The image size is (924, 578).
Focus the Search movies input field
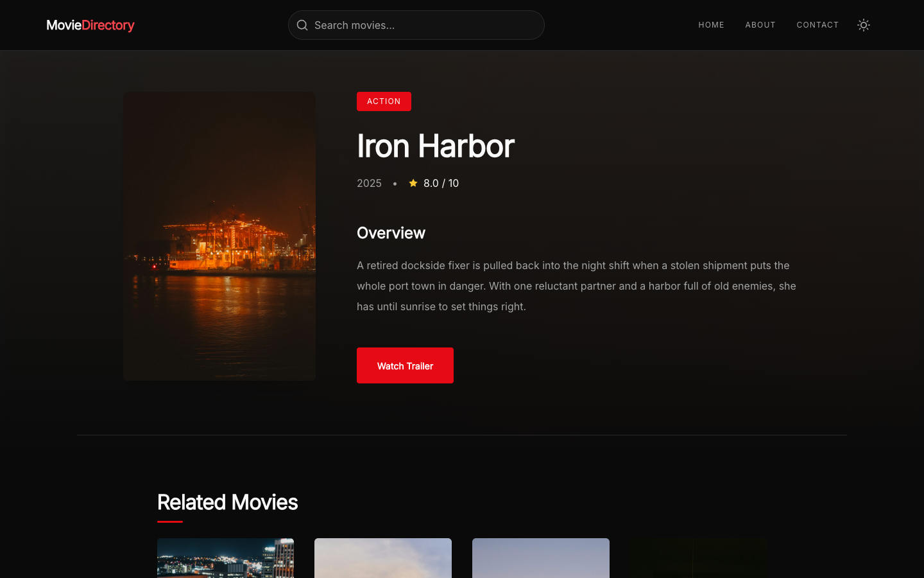416,25
